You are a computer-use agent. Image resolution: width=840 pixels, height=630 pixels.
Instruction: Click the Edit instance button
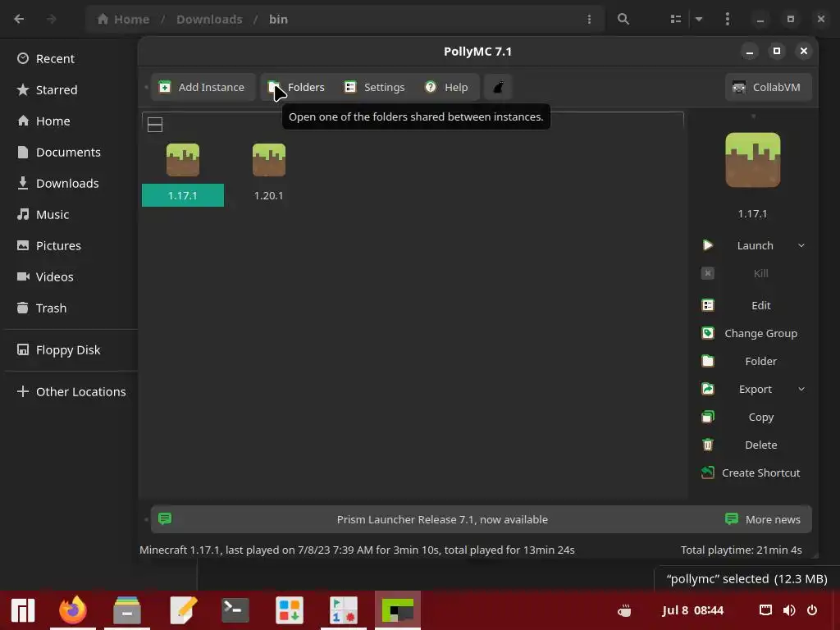pos(753,305)
